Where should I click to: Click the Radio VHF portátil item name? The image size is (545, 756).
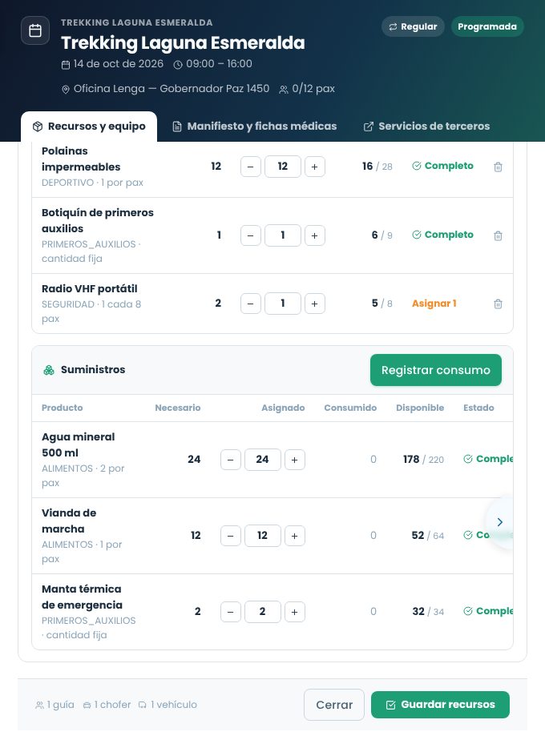(x=89, y=289)
